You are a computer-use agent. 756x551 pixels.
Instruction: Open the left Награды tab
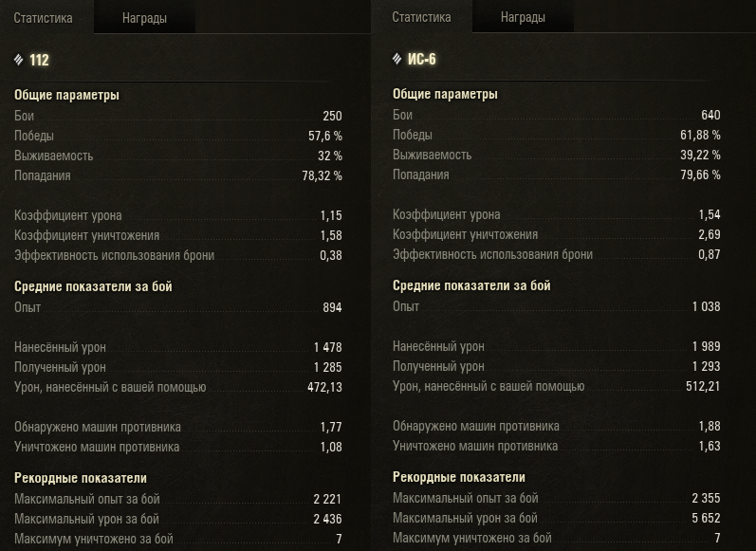point(144,18)
